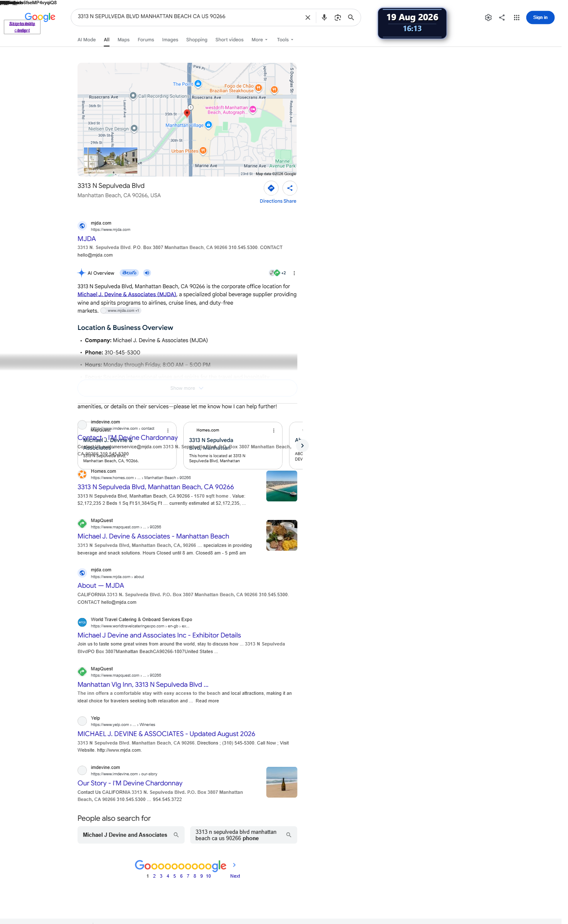Click the share icon in the page header
Image resolution: width=568 pixels, height=924 pixels.
point(502,18)
